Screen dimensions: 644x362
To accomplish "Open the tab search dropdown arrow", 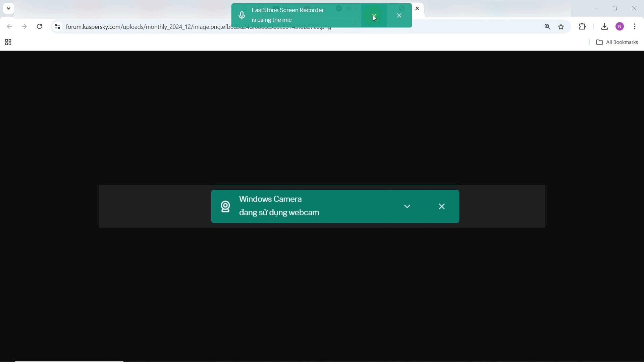I will coord(8,8).
